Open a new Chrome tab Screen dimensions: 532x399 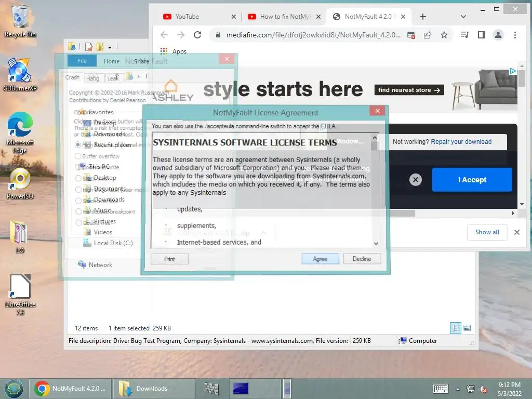point(423,17)
